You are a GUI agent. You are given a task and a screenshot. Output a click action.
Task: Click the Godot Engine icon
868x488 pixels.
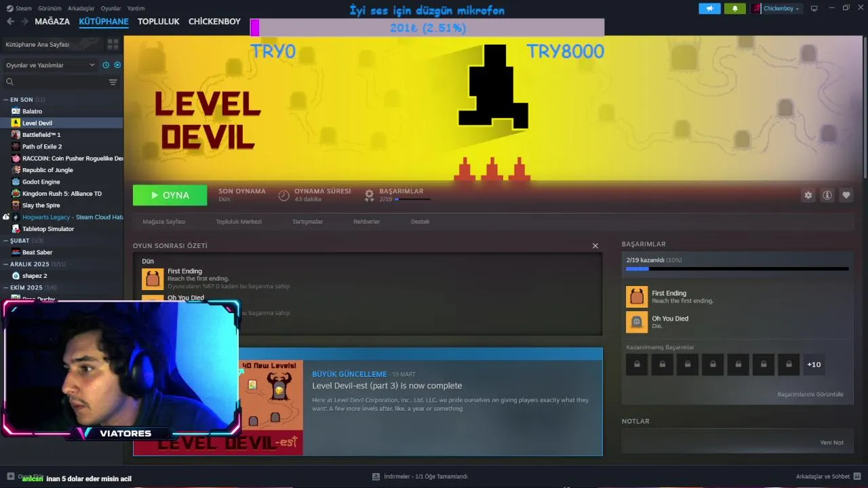tap(16, 182)
